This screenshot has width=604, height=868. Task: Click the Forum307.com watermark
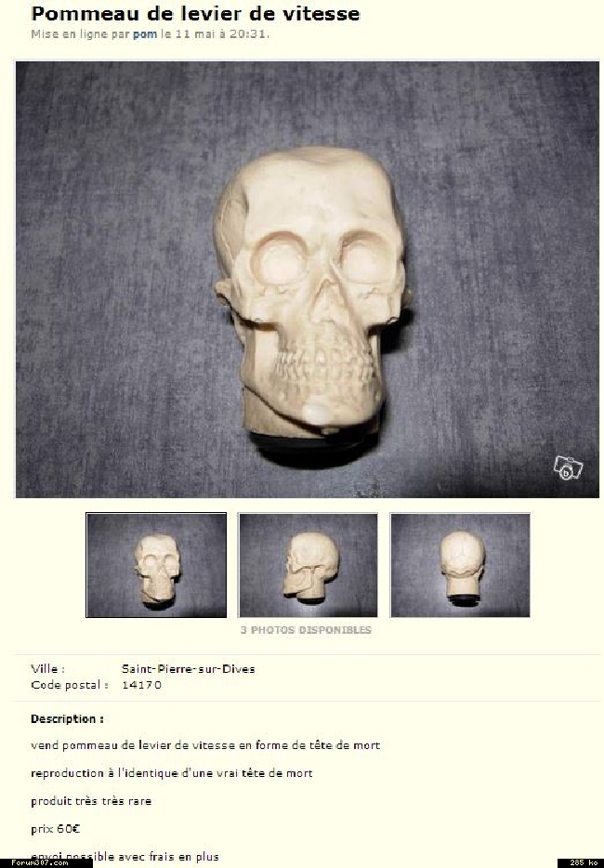click(40, 862)
